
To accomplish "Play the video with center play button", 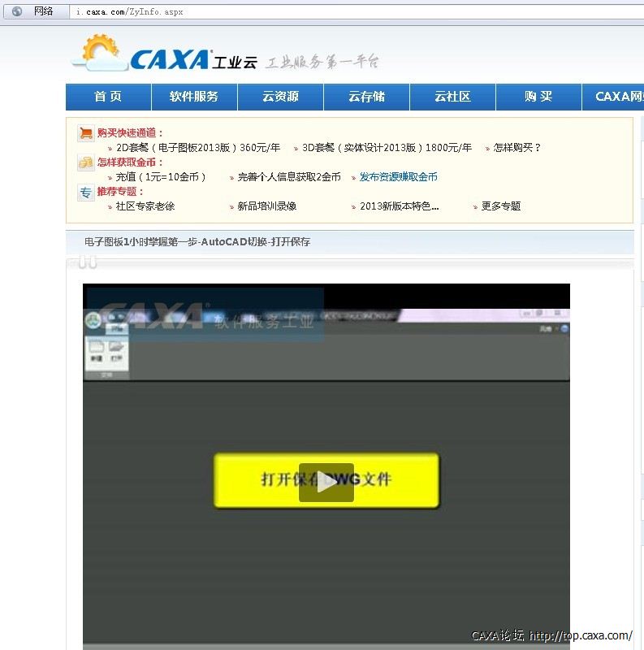I will [326, 483].
